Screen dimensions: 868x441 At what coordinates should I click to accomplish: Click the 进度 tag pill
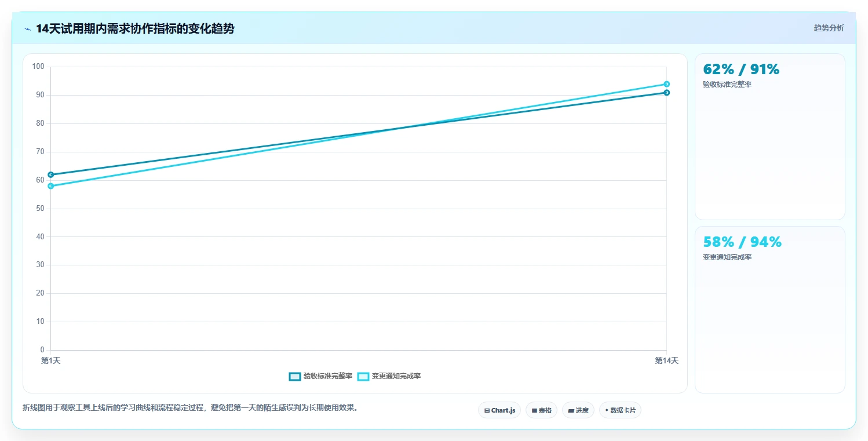tap(578, 410)
